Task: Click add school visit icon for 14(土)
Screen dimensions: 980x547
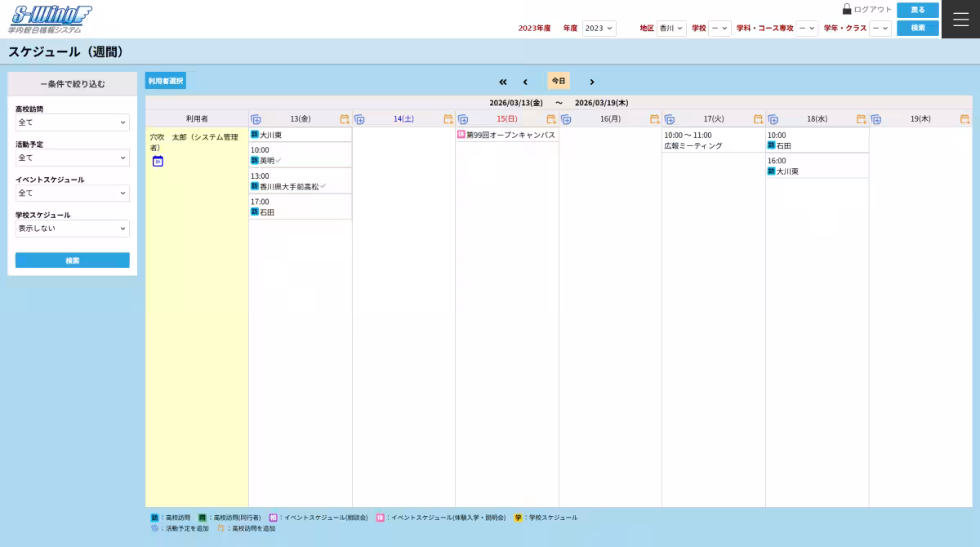Action: point(448,119)
